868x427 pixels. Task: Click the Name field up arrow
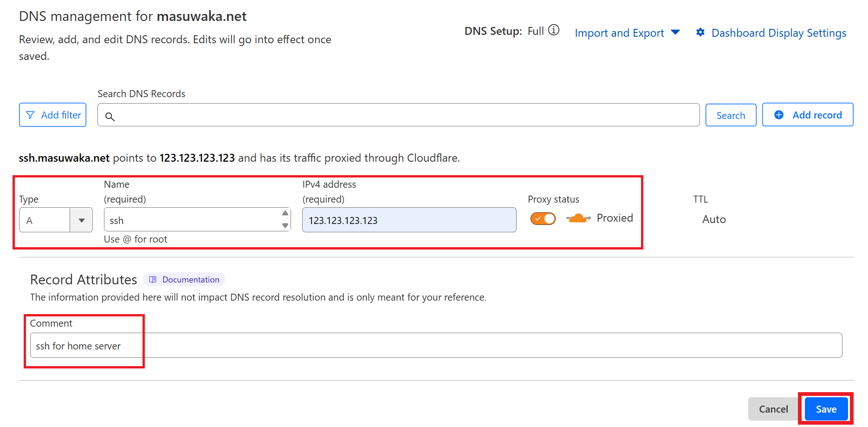point(285,213)
